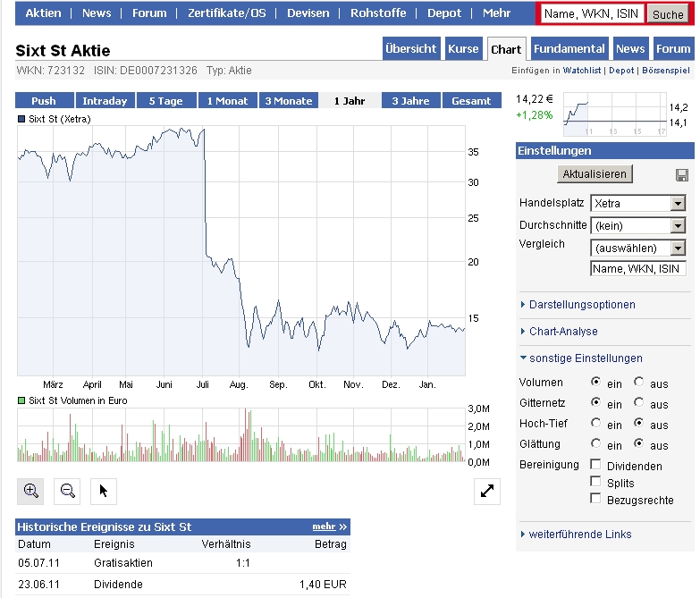The image size is (700, 598).
Task: Switch to the stock's Forum tab
Action: pyautogui.click(x=673, y=48)
